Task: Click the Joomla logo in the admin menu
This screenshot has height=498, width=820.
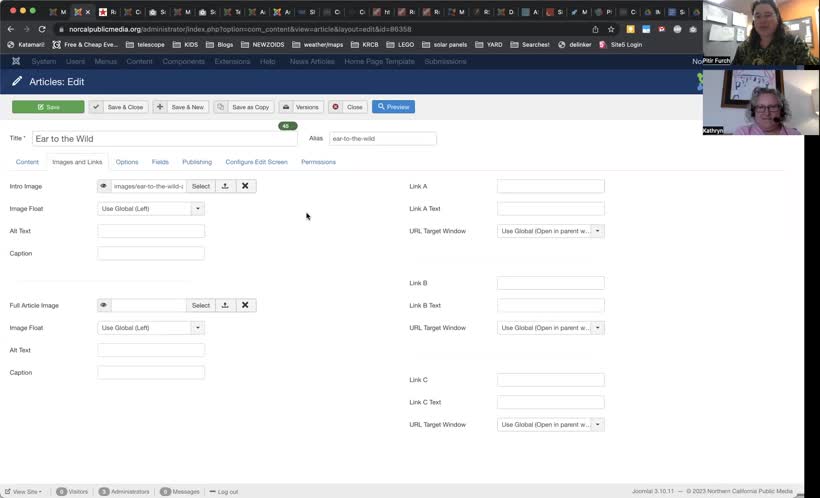Action: pyautogui.click(x=16, y=61)
